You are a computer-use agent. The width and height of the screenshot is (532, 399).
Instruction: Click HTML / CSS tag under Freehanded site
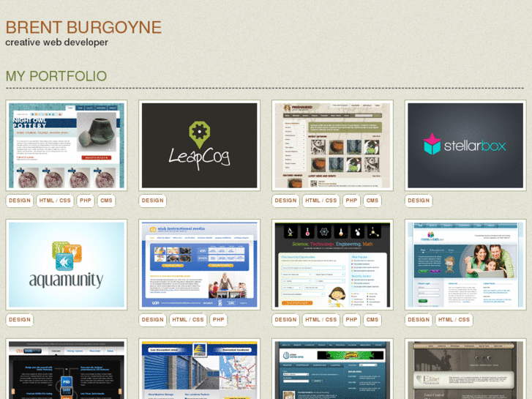tap(321, 201)
